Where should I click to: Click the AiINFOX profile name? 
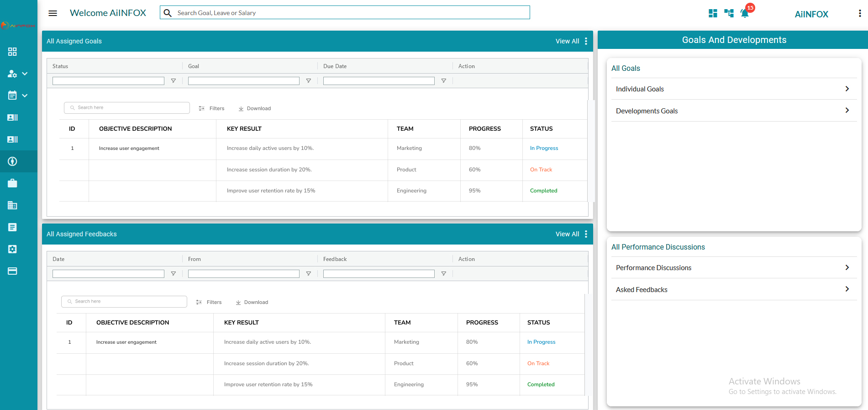(x=811, y=14)
